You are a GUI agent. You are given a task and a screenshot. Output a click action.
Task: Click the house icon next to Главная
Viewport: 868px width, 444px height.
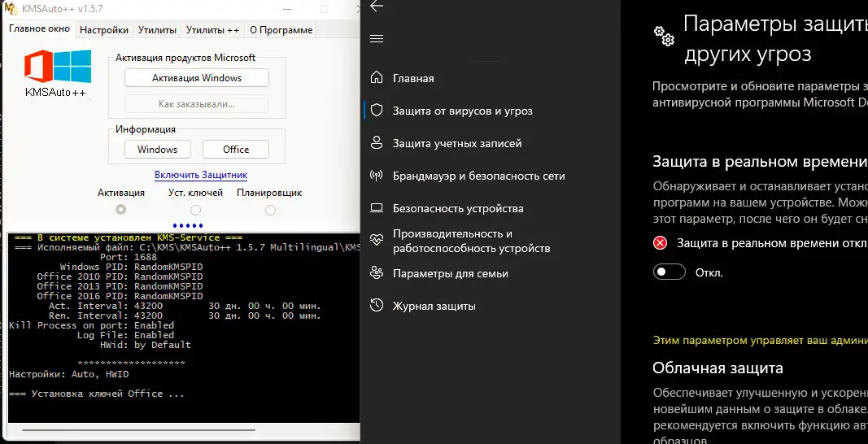click(x=377, y=78)
